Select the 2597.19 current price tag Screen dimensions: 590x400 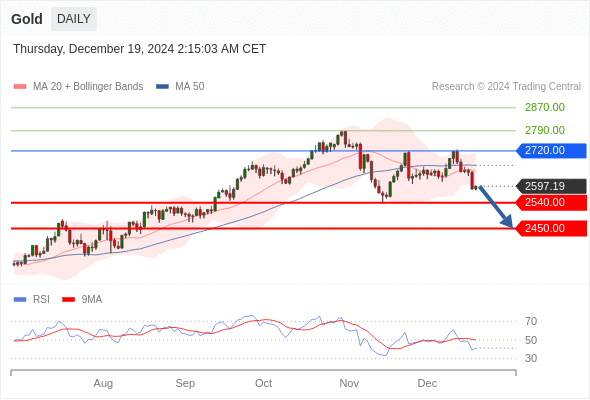pos(551,186)
